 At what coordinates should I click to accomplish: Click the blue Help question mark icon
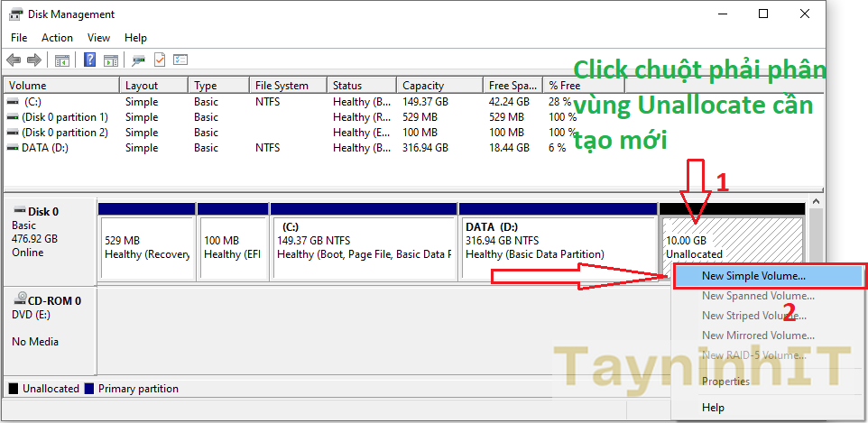(x=90, y=60)
